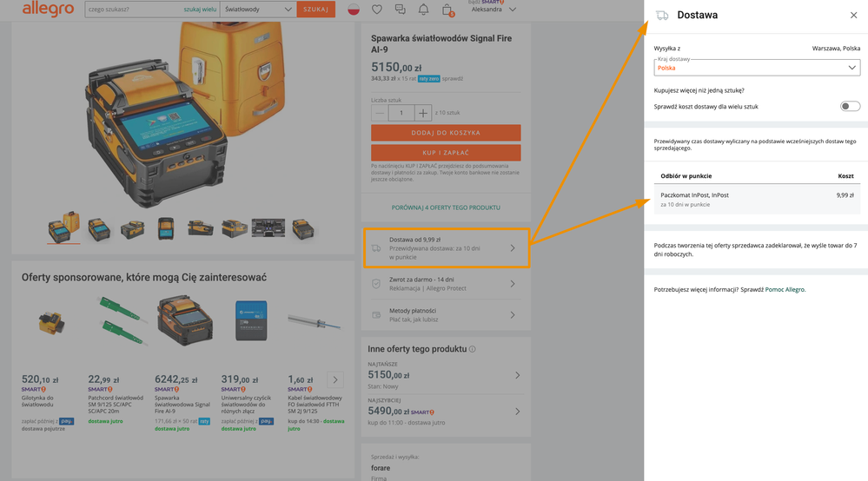Click 'Porównaj 4 oferty tego produktu' link
Screen dimensions: 868x481
[x=446, y=208]
